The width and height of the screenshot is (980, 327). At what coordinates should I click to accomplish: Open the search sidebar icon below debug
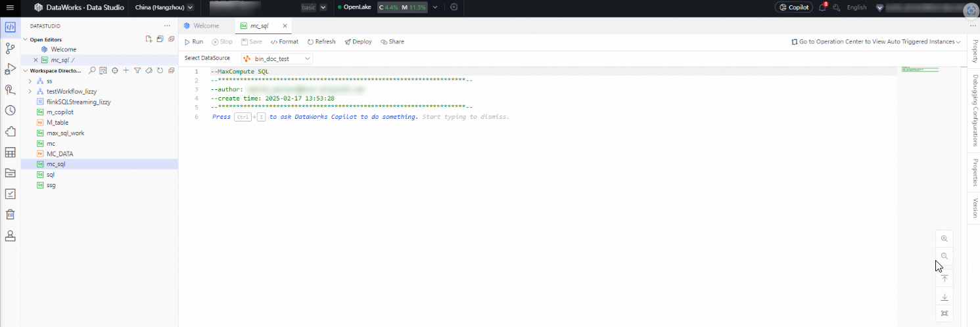(10, 90)
